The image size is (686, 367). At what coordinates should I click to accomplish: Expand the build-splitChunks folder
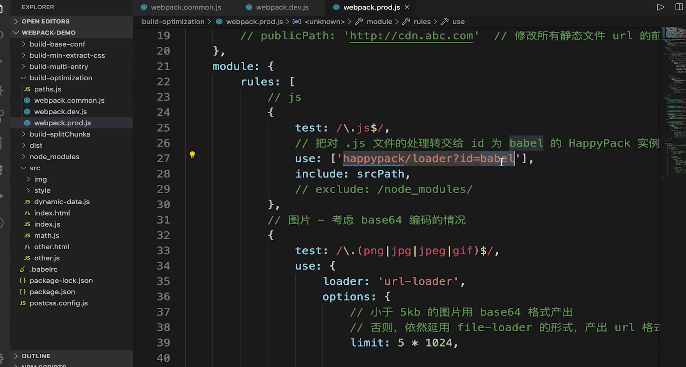(x=60, y=134)
